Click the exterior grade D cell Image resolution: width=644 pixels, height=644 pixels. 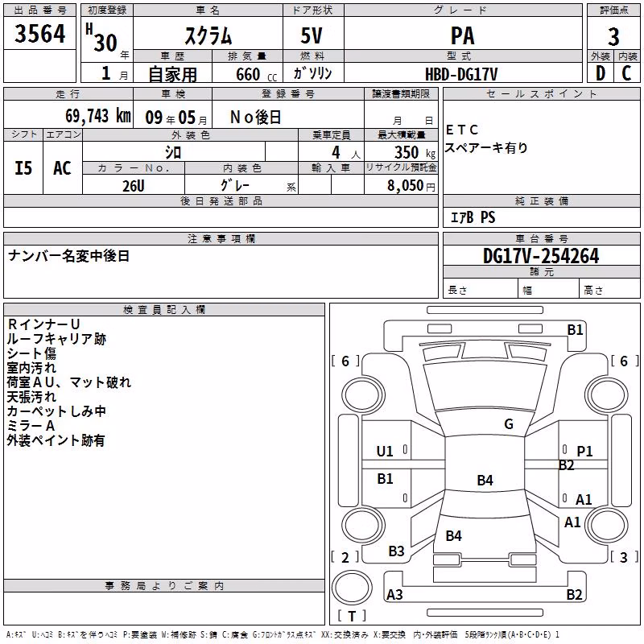[x=601, y=73]
